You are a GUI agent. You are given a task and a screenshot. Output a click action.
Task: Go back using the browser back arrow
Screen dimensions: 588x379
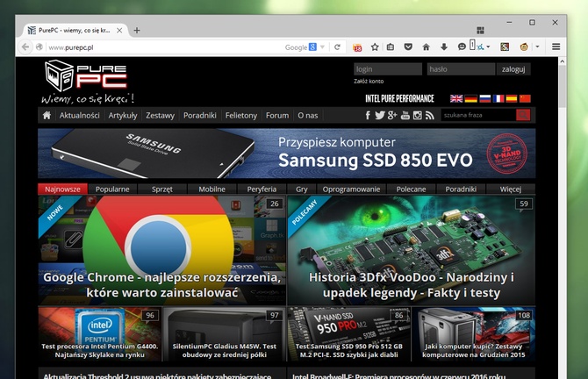[25, 47]
